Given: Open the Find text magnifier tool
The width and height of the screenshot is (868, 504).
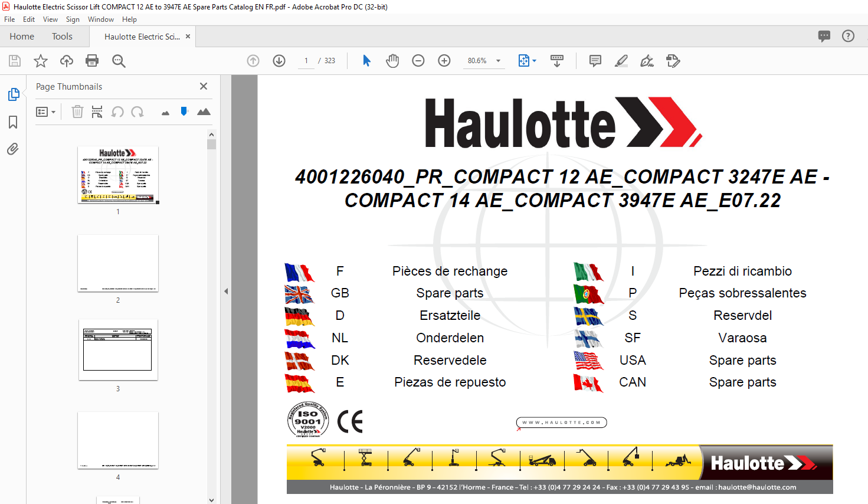Looking at the screenshot, I should click(119, 61).
